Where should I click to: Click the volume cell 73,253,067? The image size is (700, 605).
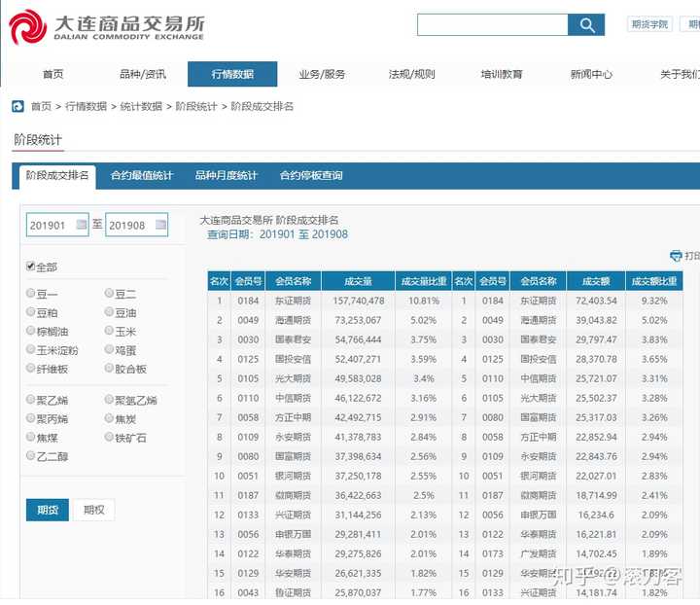click(x=358, y=320)
